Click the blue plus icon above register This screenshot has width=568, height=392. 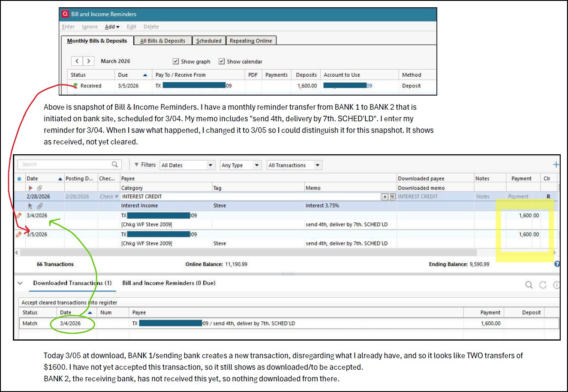coord(556,165)
